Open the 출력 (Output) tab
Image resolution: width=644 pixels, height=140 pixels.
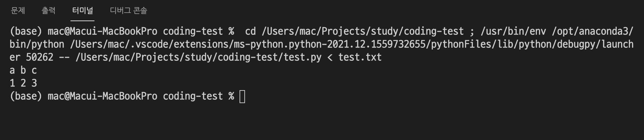48,11
